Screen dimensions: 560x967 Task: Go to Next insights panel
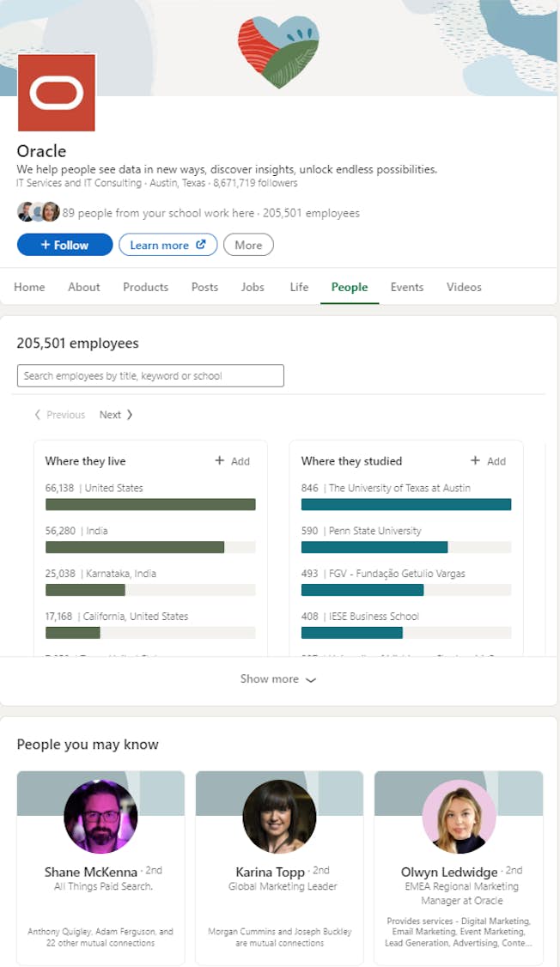116,415
